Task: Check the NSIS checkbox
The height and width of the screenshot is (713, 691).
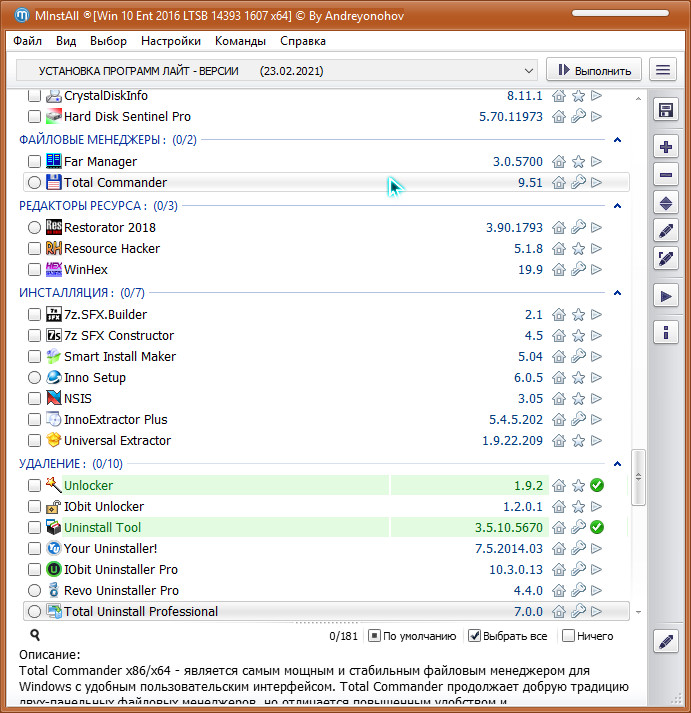Action: tap(34, 399)
